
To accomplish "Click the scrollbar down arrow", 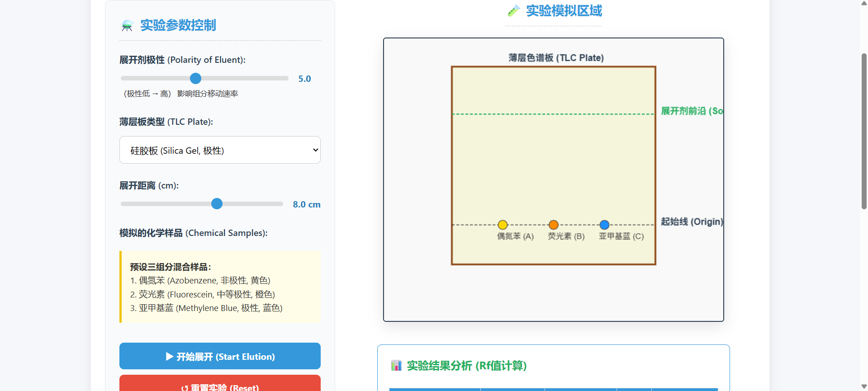I will [x=864, y=386].
